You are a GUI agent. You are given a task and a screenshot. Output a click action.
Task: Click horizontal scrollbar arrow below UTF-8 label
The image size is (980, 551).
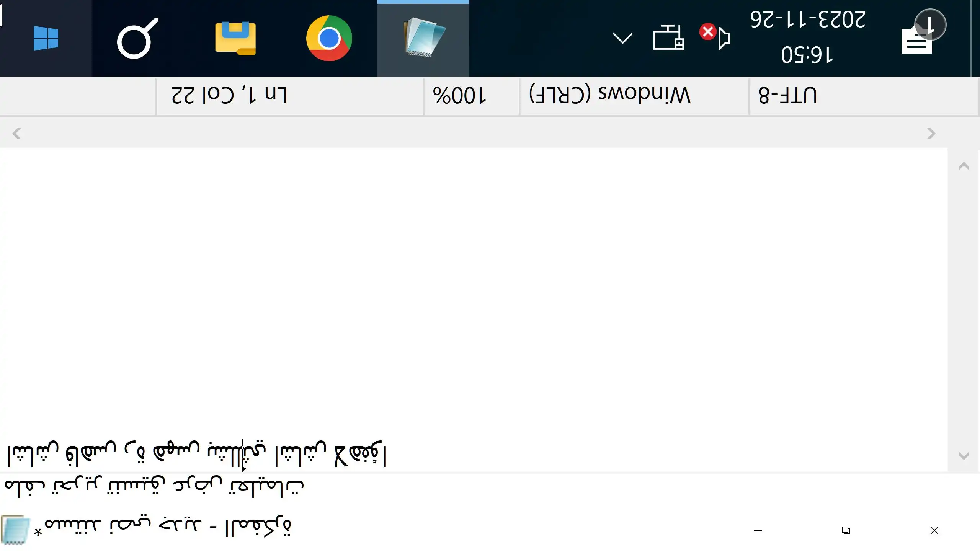pyautogui.click(x=931, y=134)
